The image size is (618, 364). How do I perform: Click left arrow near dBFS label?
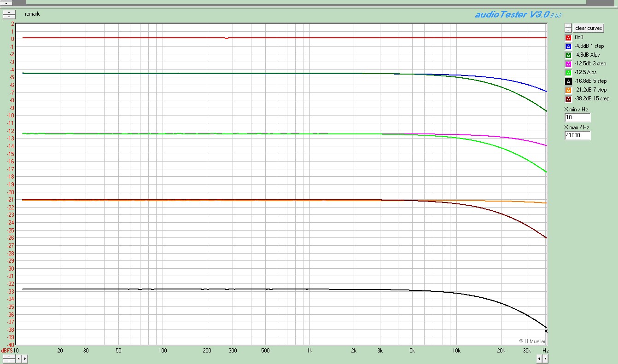[x=19, y=358]
